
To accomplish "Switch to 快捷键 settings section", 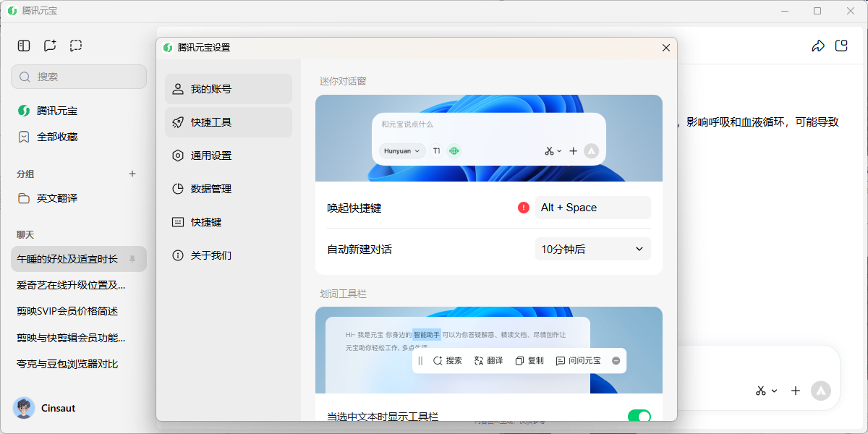I will pyautogui.click(x=229, y=222).
